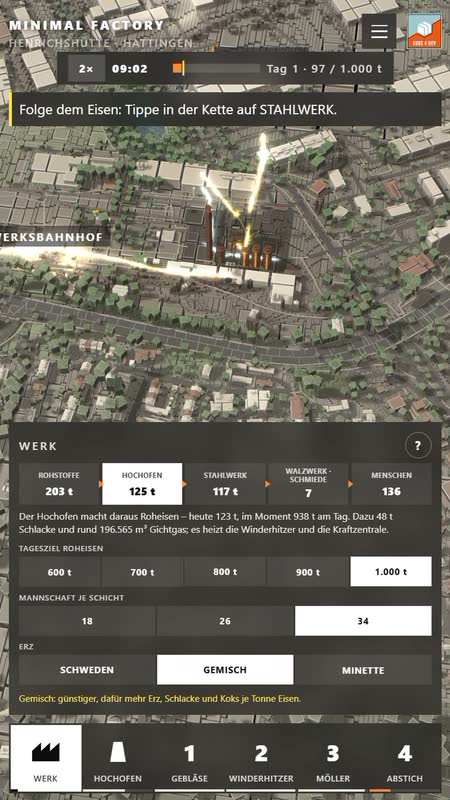Click the clock showing 09:02
The image size is (450, 800).
point(130,69)
